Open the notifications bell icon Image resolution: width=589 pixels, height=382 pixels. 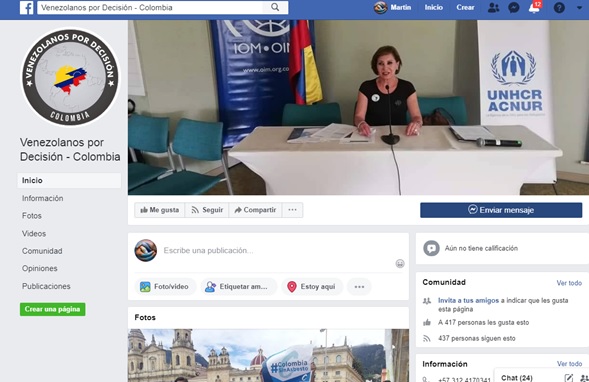[534, 8]
